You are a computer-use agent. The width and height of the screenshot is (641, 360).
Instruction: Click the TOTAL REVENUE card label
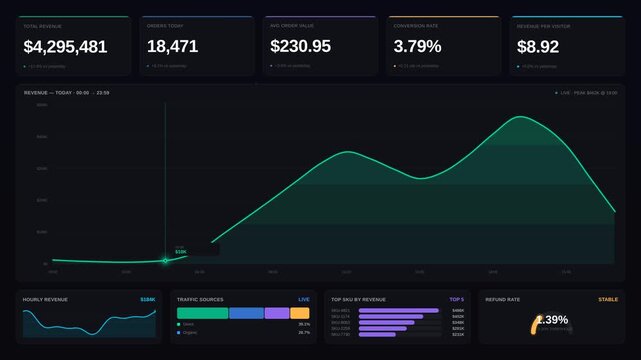(43, 26)
